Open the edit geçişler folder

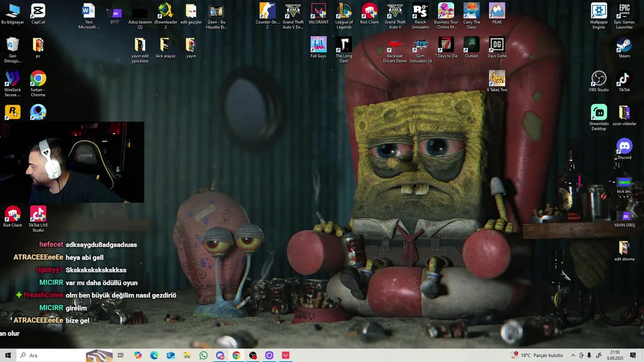(191, 14)
